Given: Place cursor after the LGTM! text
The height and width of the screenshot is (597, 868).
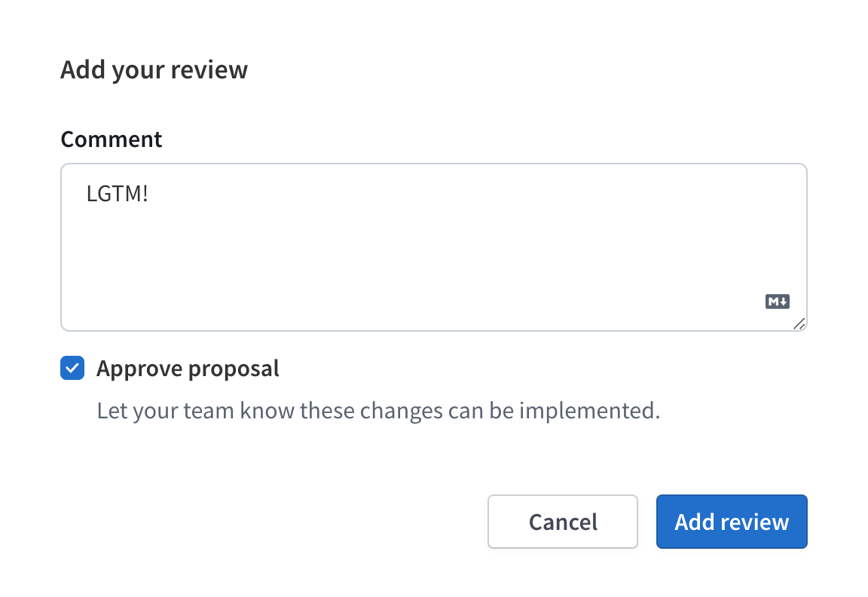Looking at the screenshot, I should pos(151,194).
